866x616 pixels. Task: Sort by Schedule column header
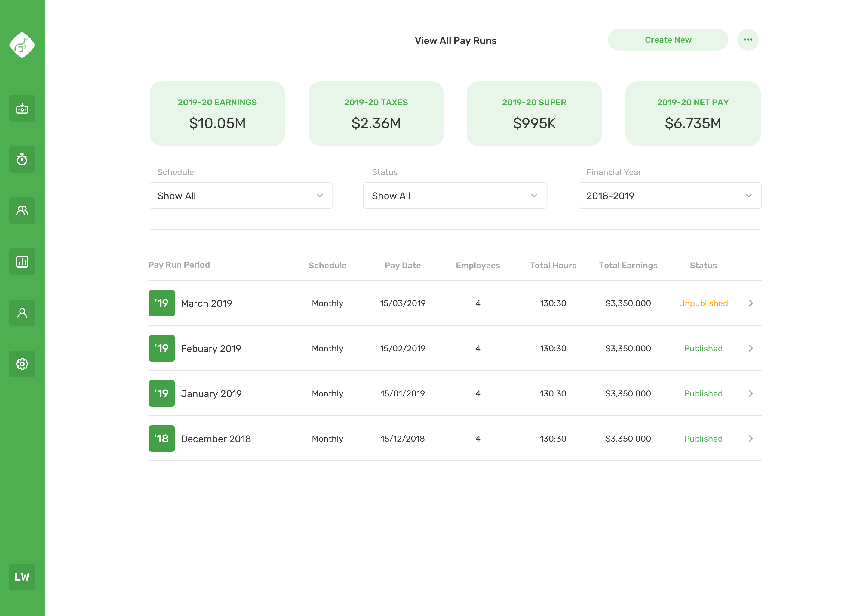pos(327,266)
